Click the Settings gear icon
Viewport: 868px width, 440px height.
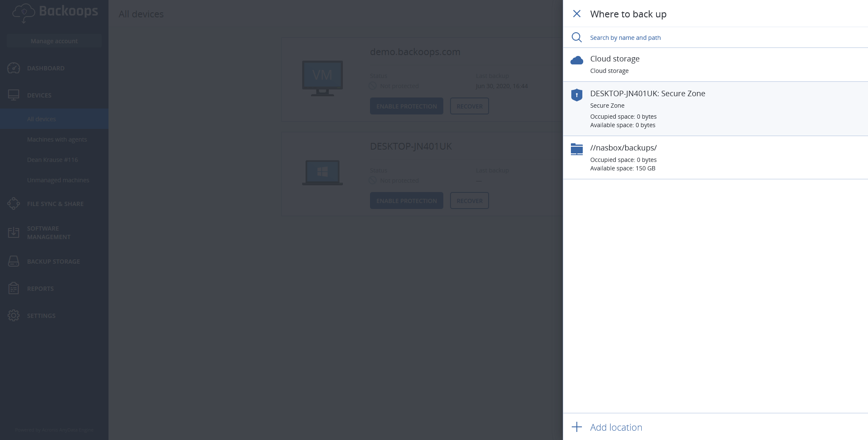click(14, 315)
